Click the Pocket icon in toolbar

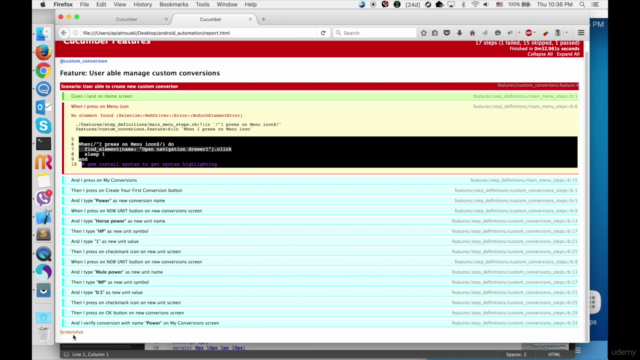coord(447,33)
